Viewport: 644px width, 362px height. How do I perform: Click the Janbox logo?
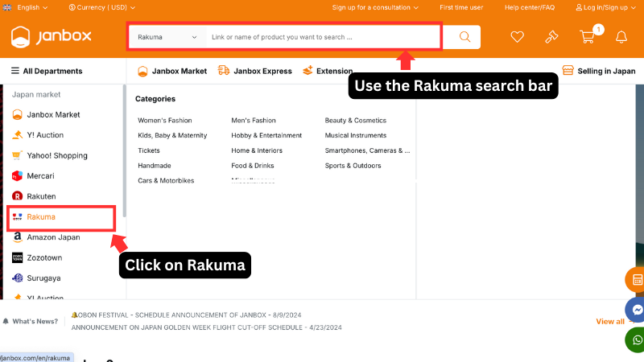[51, 37]
